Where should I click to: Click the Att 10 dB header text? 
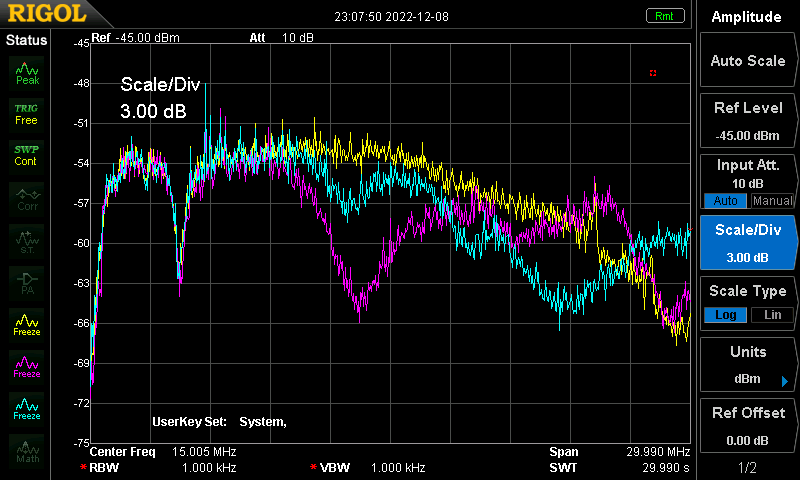pyautogui.click(x=281, y=37)
